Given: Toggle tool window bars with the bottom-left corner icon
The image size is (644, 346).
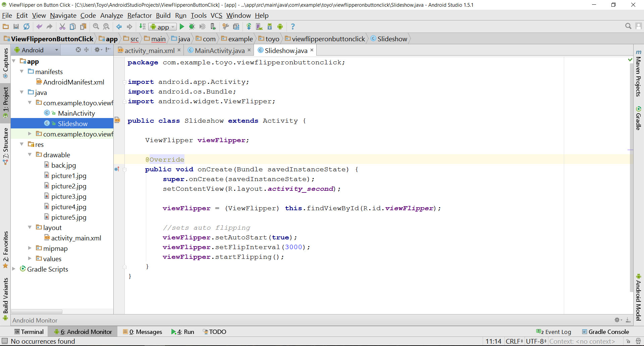Looking at the screenshot, I should 5,341.
